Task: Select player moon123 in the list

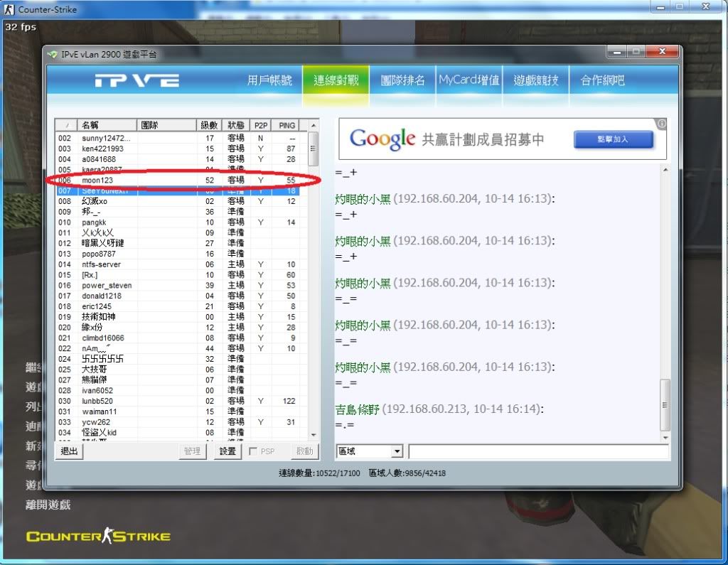Action: [97, 181]
